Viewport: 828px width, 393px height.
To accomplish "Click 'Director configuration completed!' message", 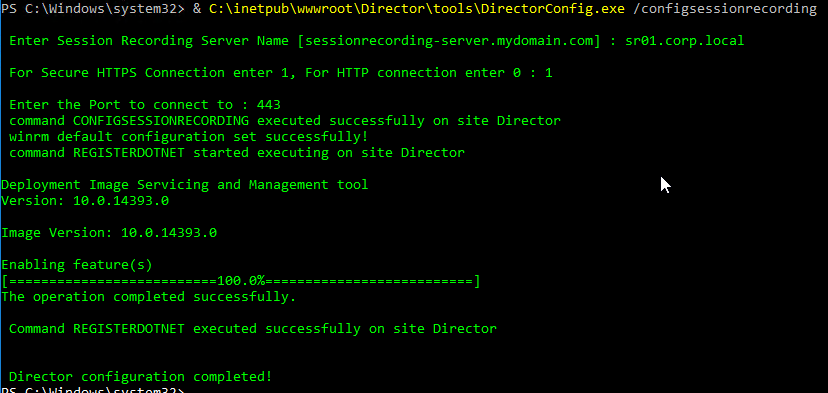I will click(141, 377).
